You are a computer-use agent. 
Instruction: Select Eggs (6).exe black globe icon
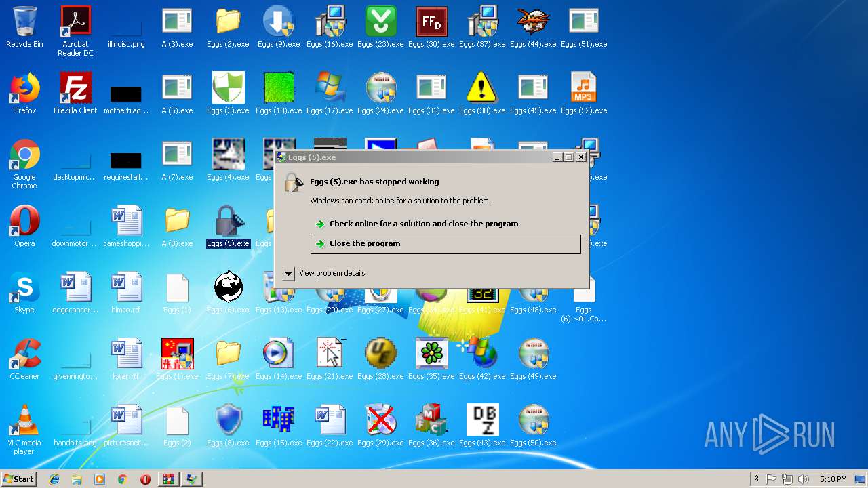(228, 287)
